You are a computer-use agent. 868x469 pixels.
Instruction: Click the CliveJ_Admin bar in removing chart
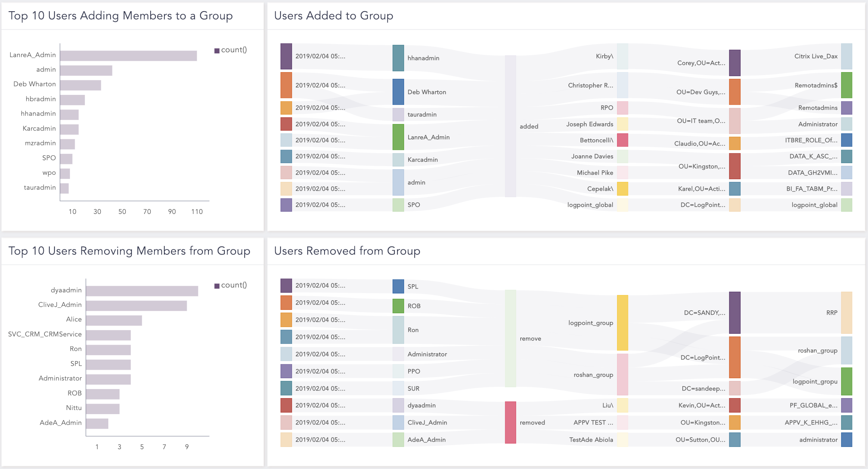pyautogui.click(x=136, y=306)
